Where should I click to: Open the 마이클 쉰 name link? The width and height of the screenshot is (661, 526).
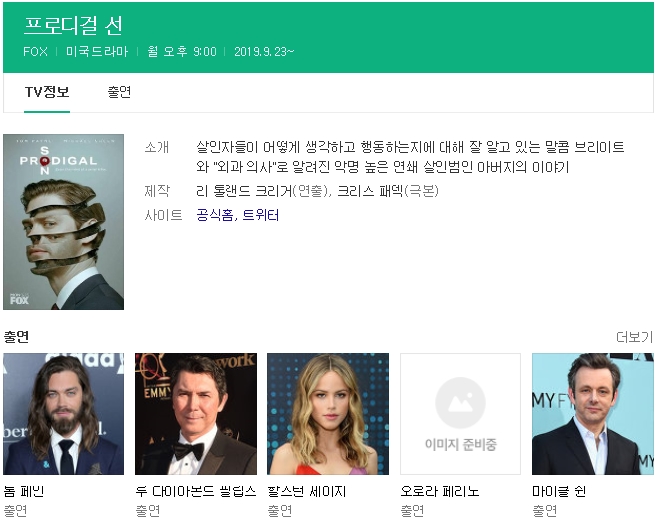pyautogui.click(x=559, y=491)
